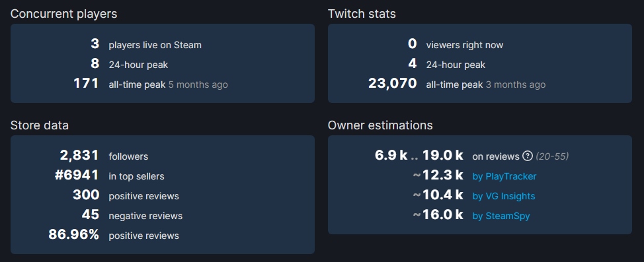Click the ~12.3 k owner estimate

tap(438, 175)
